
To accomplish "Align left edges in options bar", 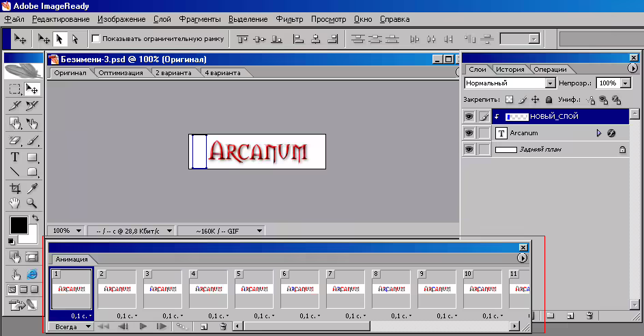I will pyautogui.click(x=298, y=39).
